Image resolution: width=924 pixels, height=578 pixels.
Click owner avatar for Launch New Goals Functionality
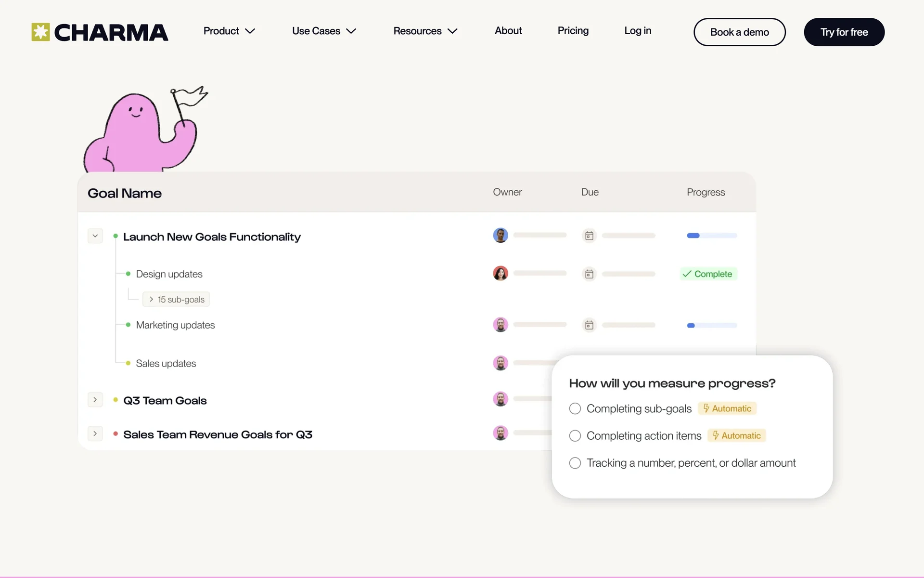click(500, 236)
